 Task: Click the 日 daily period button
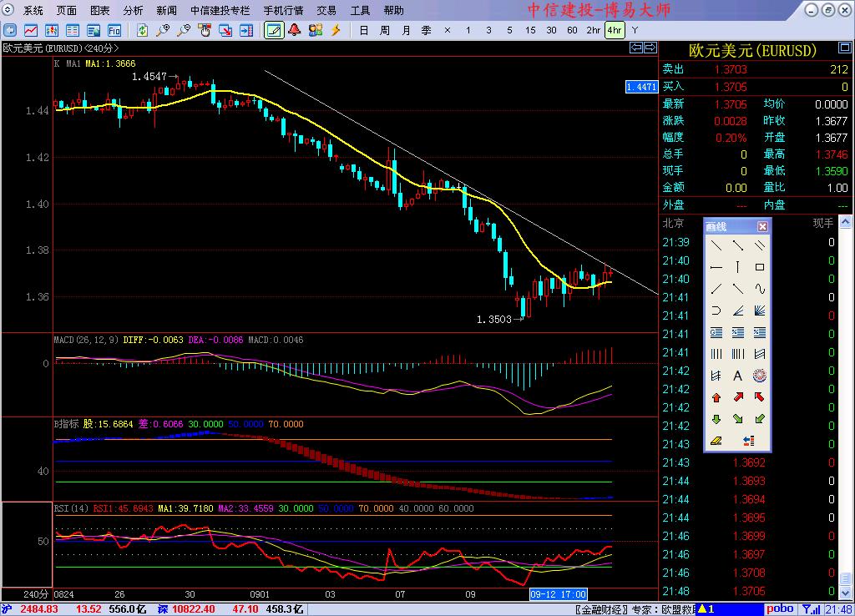[x=363, y=30]
